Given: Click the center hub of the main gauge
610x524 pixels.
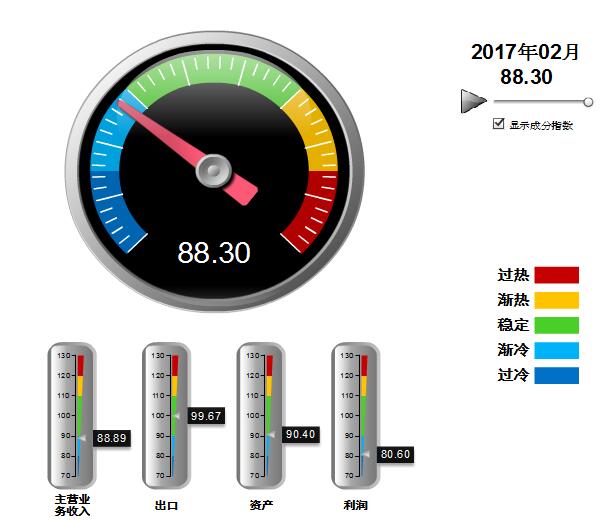Looking at the screenshot, I should [x=213, y=170].
